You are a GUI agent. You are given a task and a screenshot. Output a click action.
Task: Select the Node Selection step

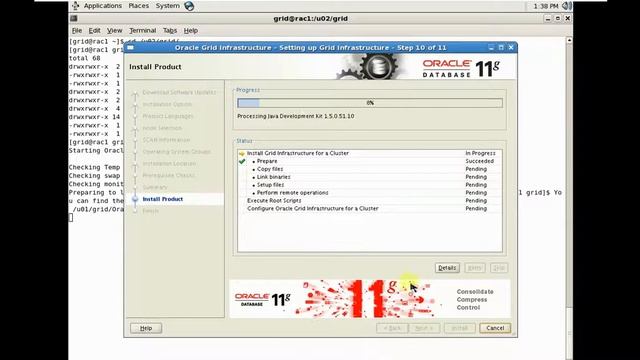(162, 128)
